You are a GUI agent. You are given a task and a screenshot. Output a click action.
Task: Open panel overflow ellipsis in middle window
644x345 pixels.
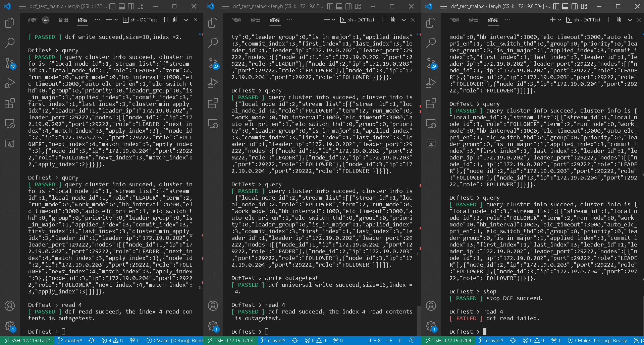click(x=290, y=20)
